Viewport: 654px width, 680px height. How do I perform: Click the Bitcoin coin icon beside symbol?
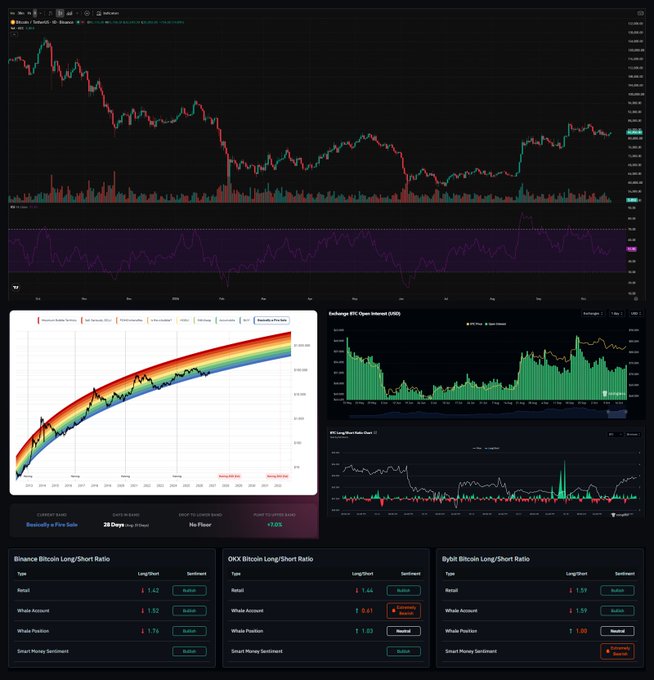coord(13,22)
